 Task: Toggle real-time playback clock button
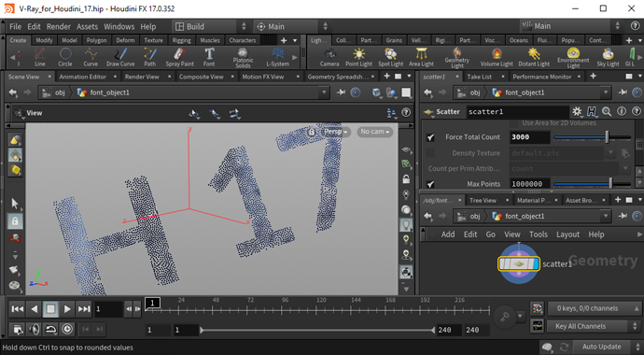click(x=67, y=329)
